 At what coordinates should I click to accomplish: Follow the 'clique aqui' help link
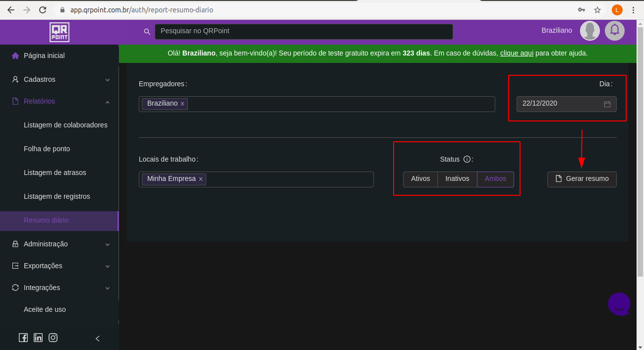tap(517, 53)
